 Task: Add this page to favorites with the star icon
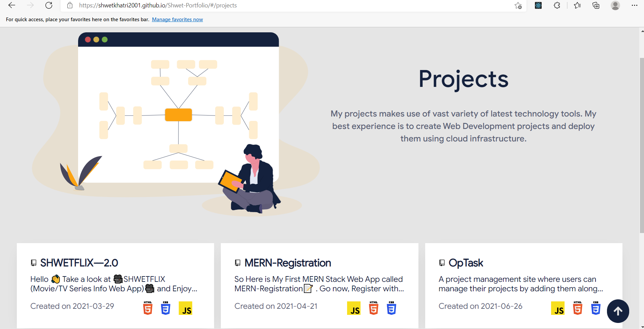tap(518, 5)
